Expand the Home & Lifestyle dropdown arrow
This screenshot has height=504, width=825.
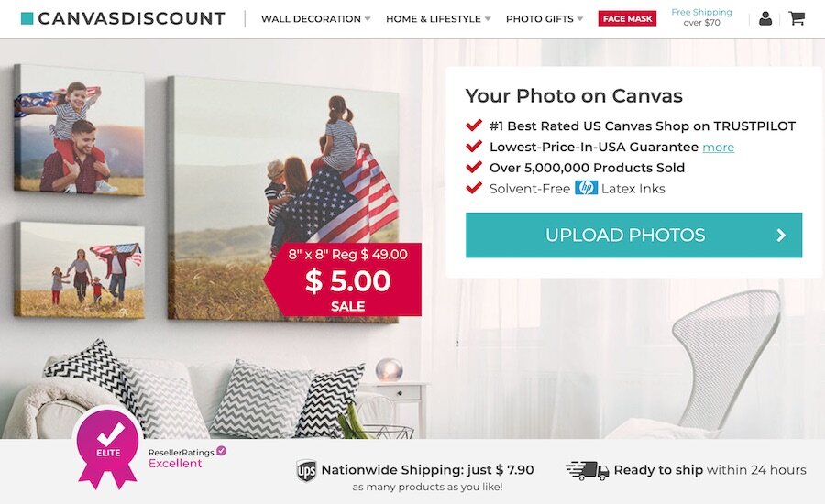[x=488, y=19]
